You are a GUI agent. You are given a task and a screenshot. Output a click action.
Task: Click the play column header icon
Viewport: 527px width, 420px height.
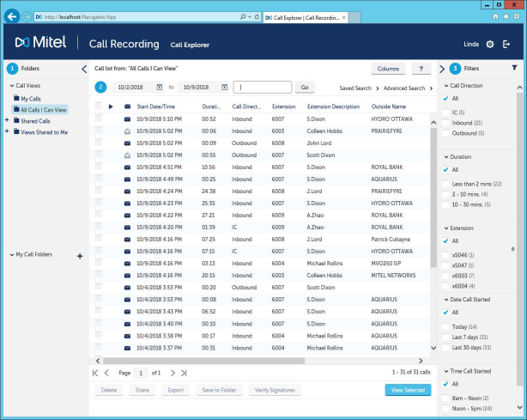[111, 107]
